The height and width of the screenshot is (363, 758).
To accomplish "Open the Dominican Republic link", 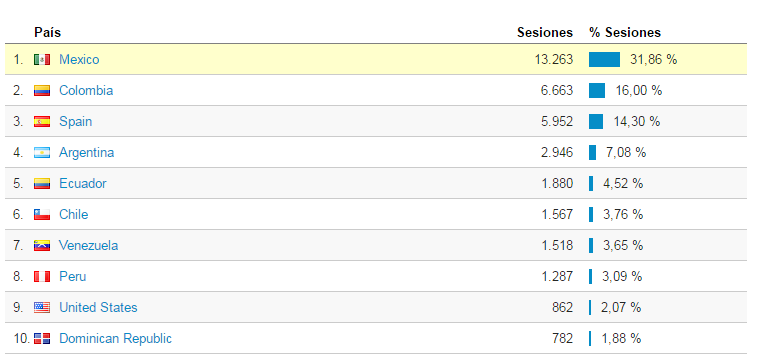I will pos(116,338).
